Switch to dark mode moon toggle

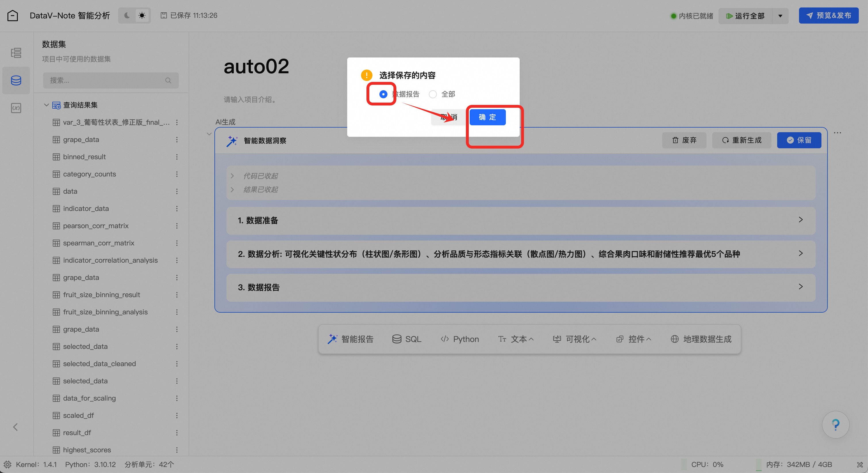point(127,16)
